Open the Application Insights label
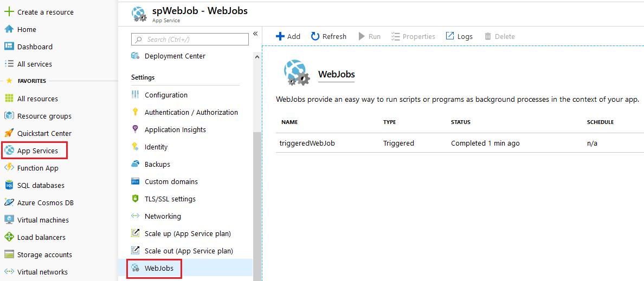 tap(176, 129)
